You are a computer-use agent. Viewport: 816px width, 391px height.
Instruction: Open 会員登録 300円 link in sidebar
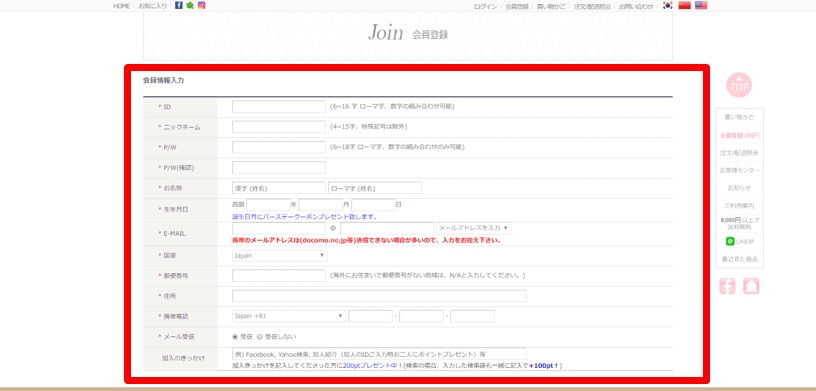(x=739, y=135)
